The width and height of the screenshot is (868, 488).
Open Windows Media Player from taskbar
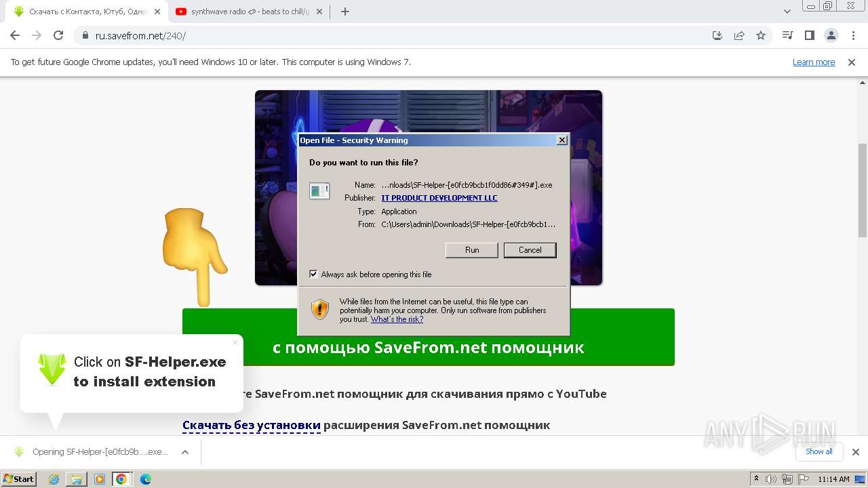coord(99,479)
